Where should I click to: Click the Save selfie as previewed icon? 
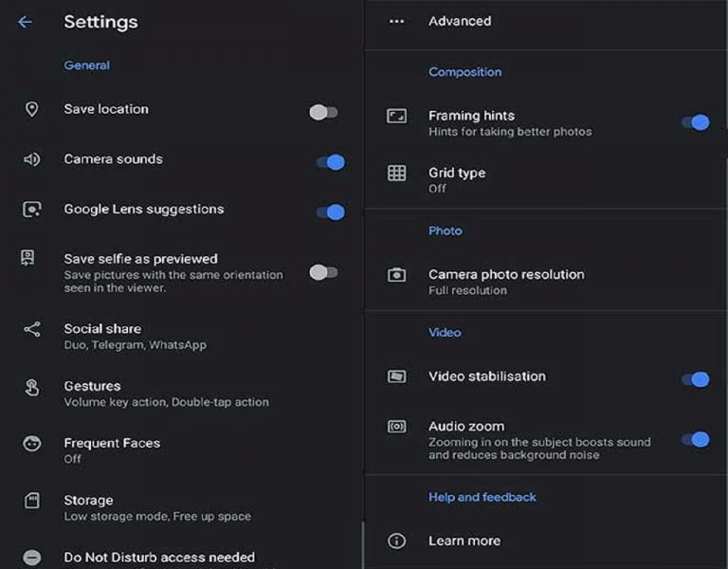coord(27,257)
